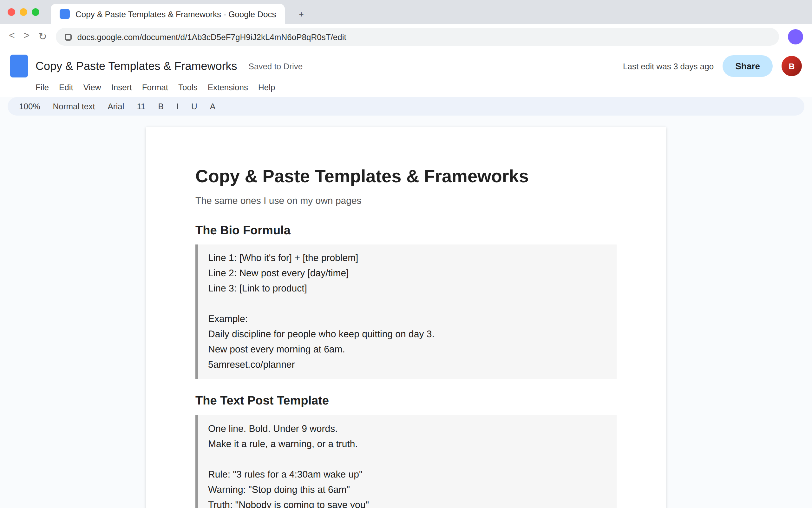Click the Docs favicon on the browser tab

tap(65, 14)
